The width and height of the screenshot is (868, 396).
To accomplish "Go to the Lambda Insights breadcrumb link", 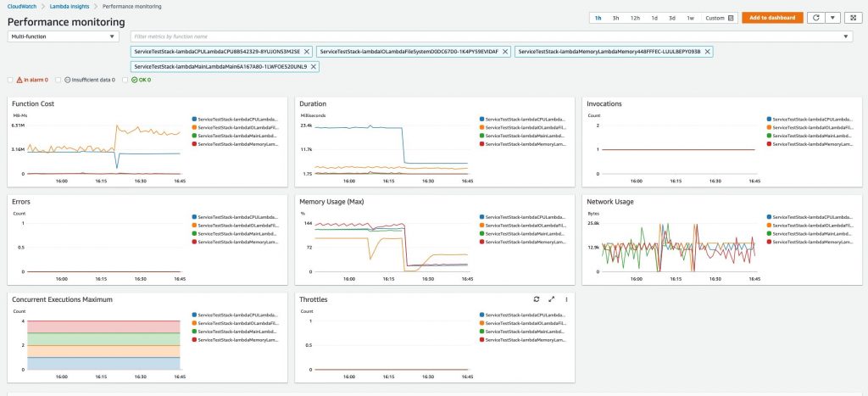I will click(70, 6).
